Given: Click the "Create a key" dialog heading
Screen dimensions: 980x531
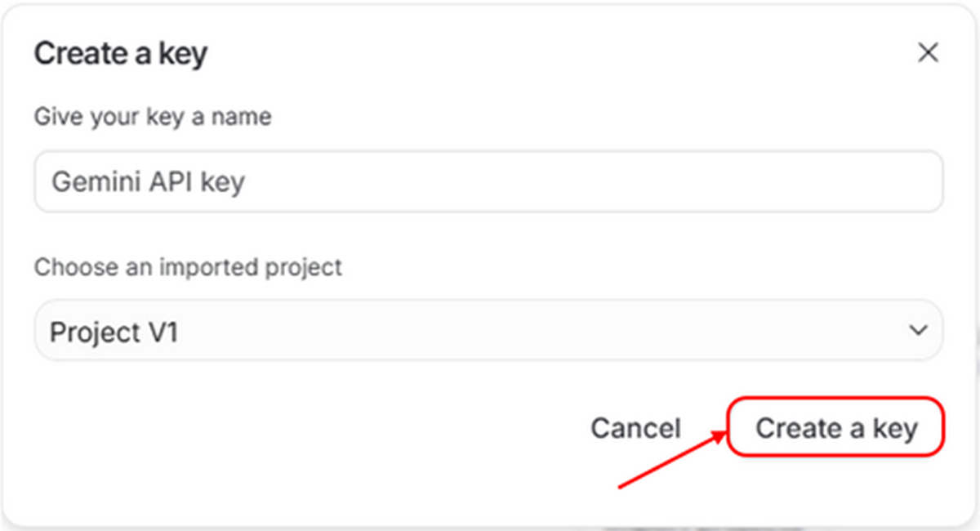Looking at the screenshot, I should coord(120,54).
